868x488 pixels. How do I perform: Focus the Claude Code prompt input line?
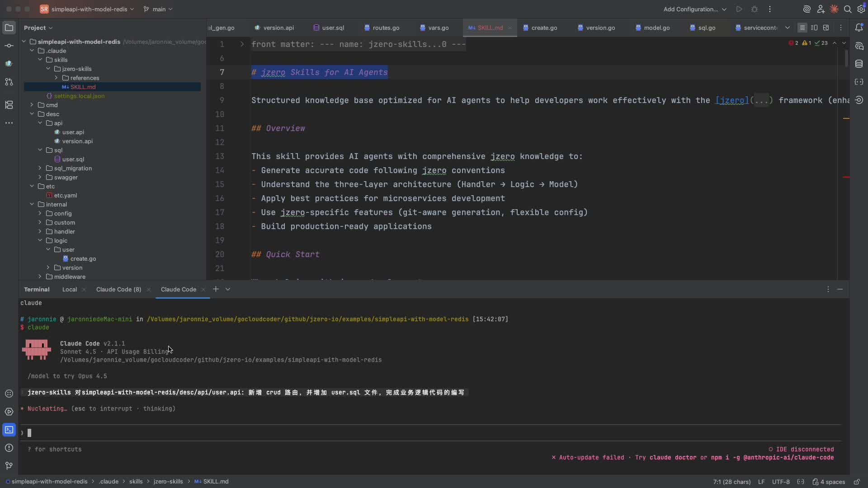click(x=429, y=433)
